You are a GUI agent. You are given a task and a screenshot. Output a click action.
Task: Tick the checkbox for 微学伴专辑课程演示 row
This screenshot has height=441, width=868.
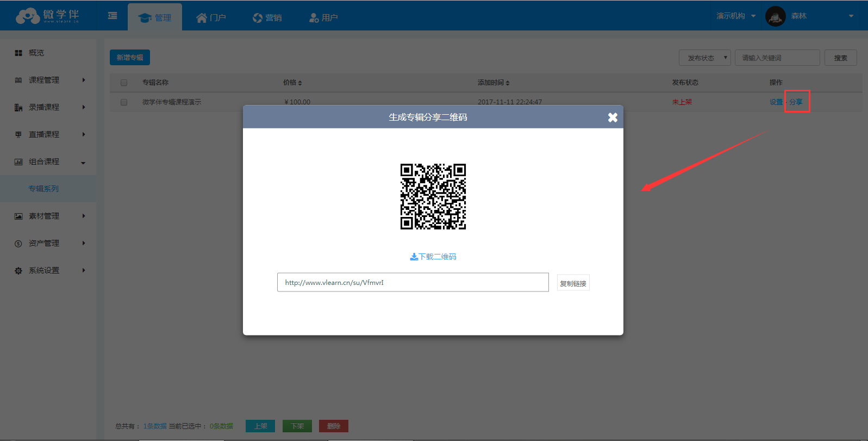tap(124, 102)
